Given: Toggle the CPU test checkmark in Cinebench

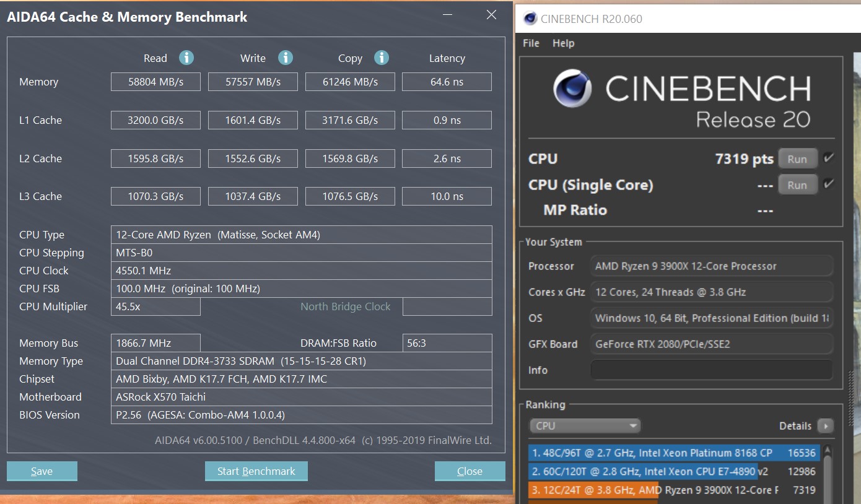Looking at the screenshot, I should click(829, 159).
